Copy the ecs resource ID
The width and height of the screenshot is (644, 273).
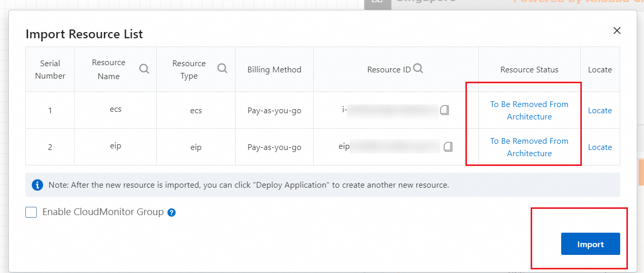(445, 110)
